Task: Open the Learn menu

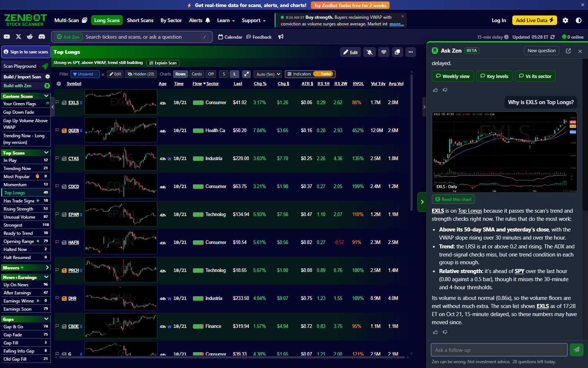Action: pyautogui.click(x=226, y=21)
